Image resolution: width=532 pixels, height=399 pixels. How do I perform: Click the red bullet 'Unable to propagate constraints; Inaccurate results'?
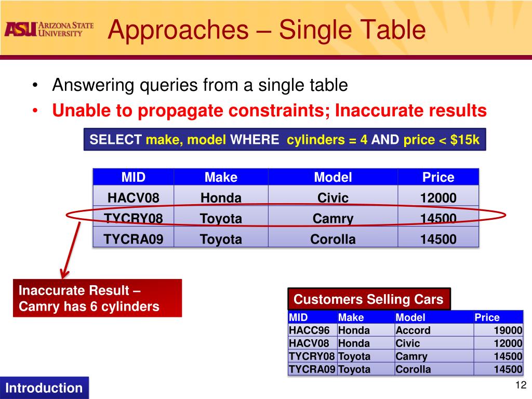point(270,111)
